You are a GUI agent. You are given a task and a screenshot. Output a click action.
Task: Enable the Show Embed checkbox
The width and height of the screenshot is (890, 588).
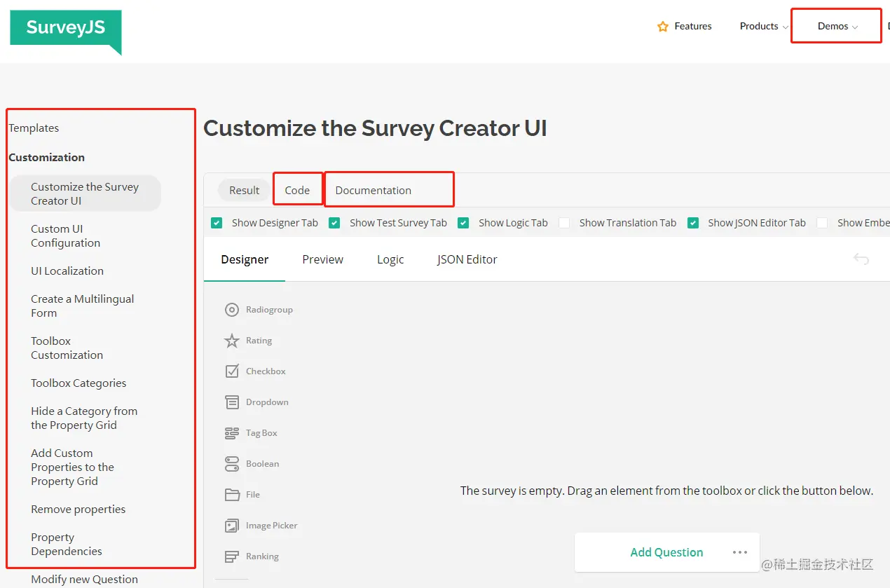pyautogui.click(x=822, y=223)
